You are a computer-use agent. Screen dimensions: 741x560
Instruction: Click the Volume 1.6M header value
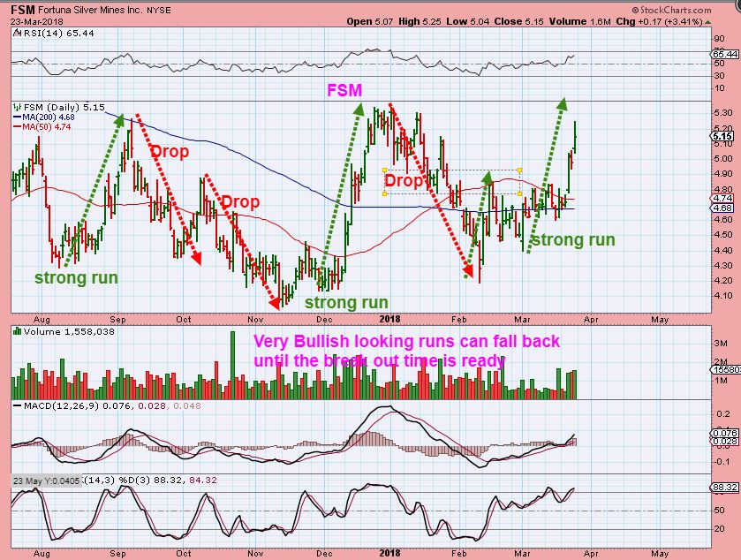(x=580, y=21)
